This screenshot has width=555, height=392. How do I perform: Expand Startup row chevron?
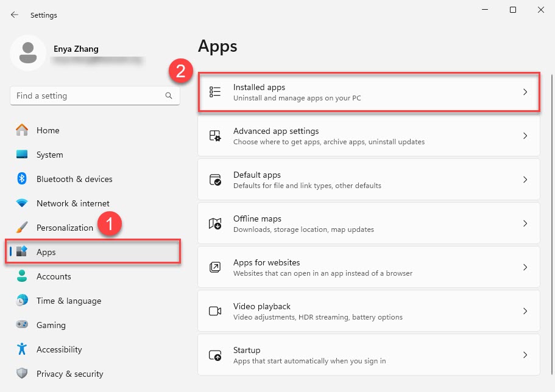pos(525,355)
